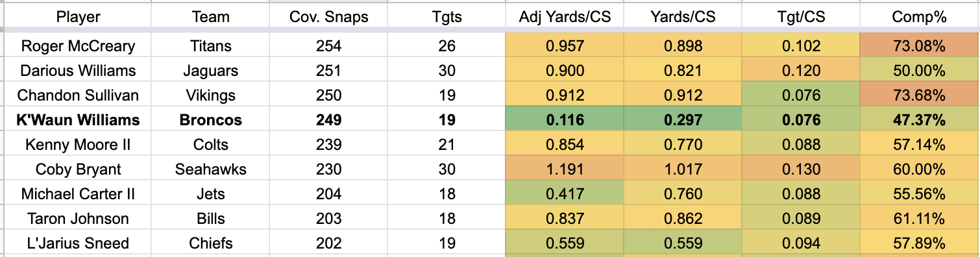The width and height of the screenshot is (980, 257).
Task: Select the 73.08% completion cell
Action: click(919, 46)
